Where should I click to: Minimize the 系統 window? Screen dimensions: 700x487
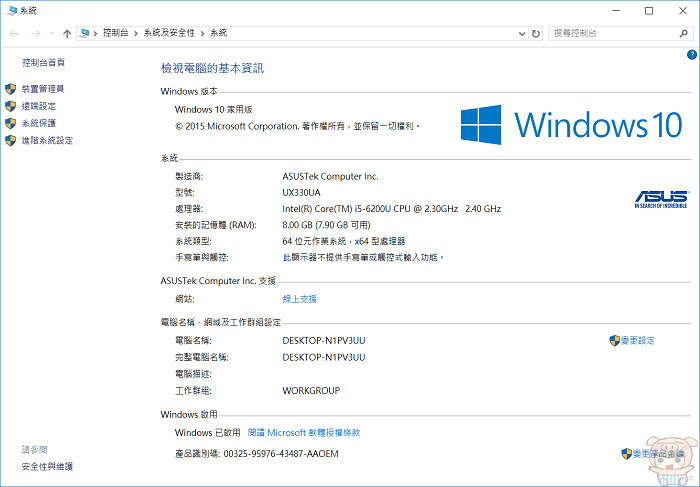[617, 11]
